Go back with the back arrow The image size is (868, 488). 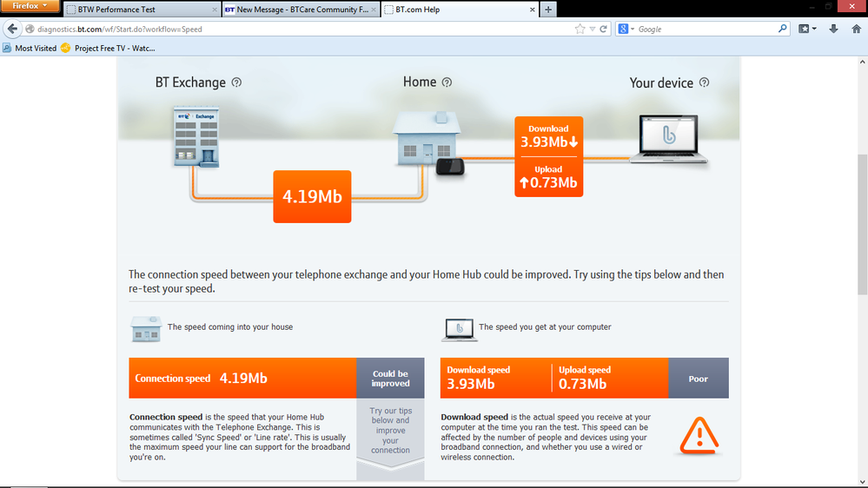(12, 29)
